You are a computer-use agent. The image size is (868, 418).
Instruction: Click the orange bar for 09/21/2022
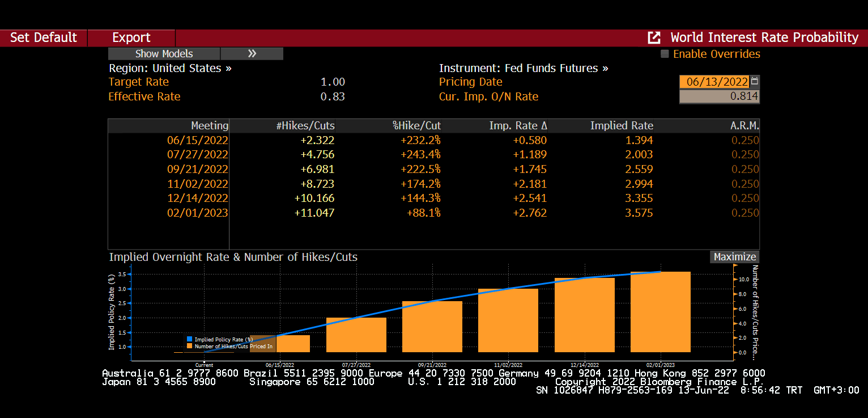(x=432, y=327)
